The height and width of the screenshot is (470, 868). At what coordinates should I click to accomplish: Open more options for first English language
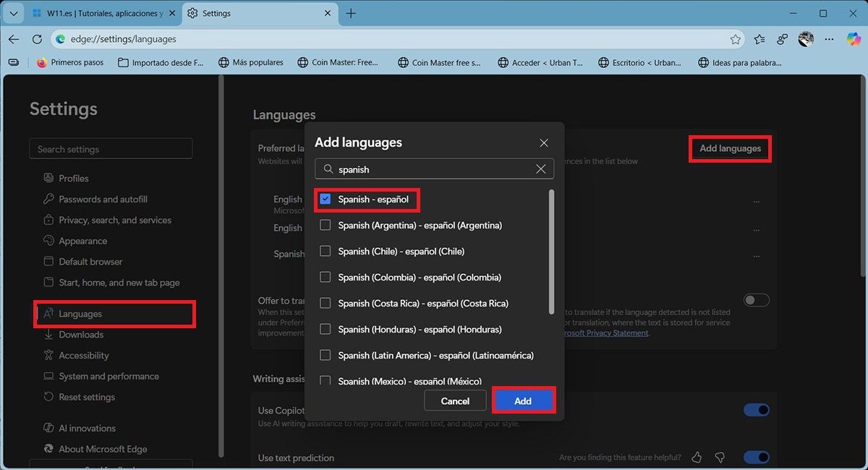coord(757,202)
